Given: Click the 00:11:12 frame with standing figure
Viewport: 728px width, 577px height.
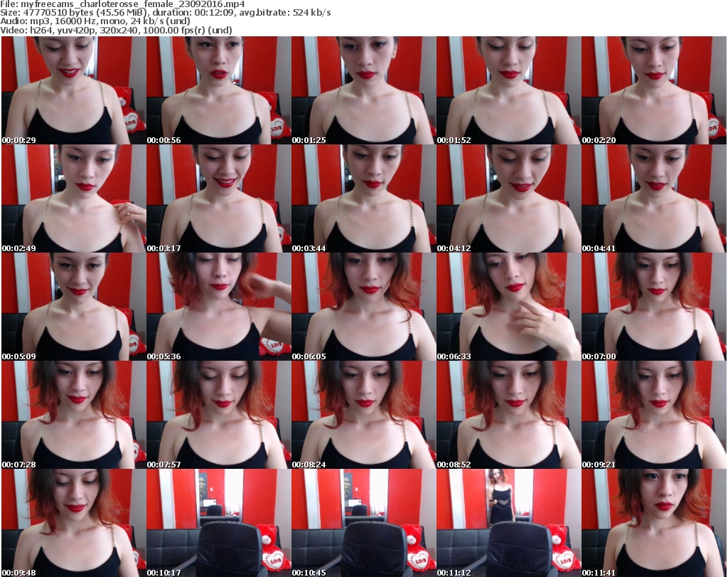Looking at the screenshot, I should tap(508, 523).
